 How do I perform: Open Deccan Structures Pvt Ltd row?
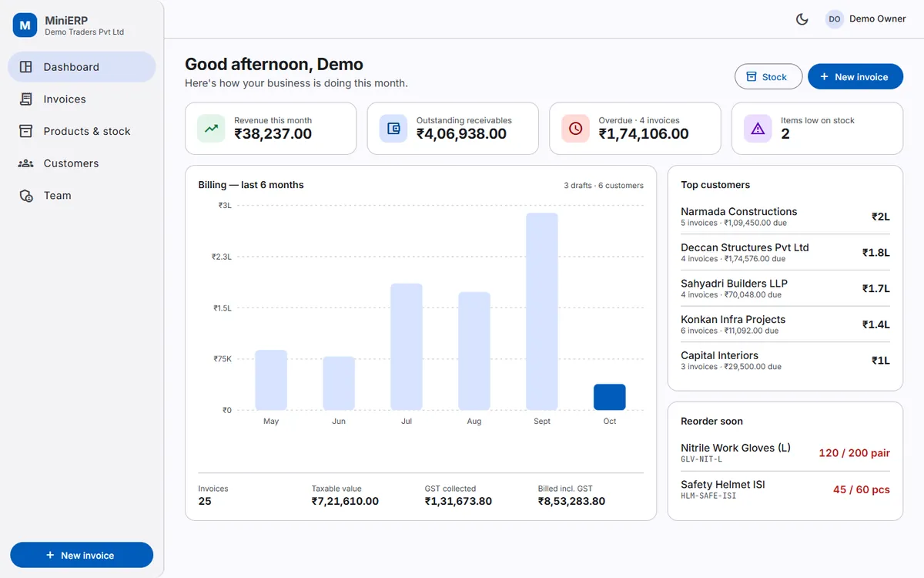click(x=785, y=253)
